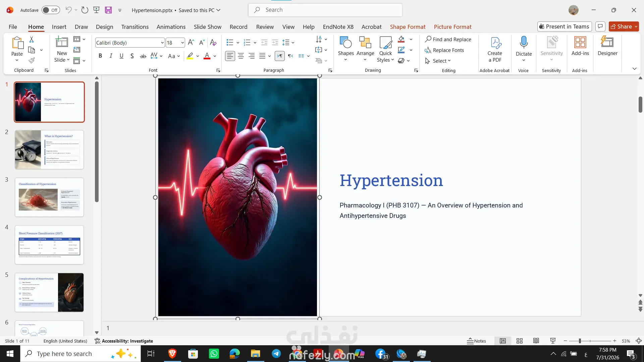Apply text shadow formatting
Viewport: 644px width, 362px height.
[x=132, y=56]
